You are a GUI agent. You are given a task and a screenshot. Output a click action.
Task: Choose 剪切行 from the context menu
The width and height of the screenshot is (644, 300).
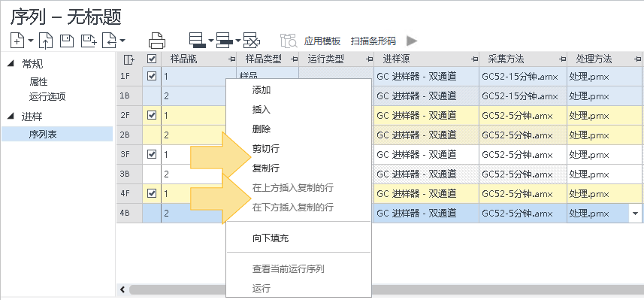(266, 148)
